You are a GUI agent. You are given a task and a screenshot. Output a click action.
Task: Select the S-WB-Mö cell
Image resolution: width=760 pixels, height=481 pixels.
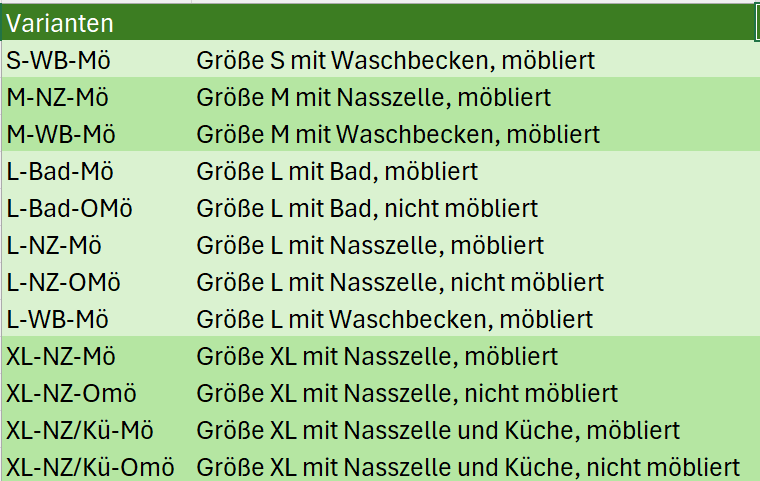pos(58,60)
